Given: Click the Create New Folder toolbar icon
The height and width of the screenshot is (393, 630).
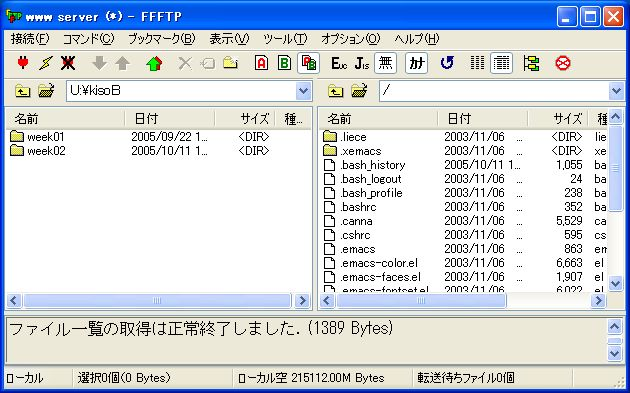Looking at the screenshot, I should (230, 63).
